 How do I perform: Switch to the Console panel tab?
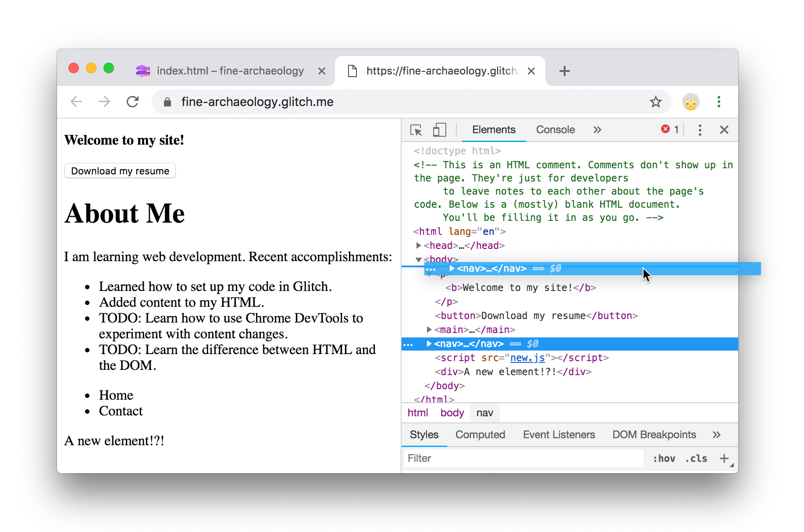[555, 130]
